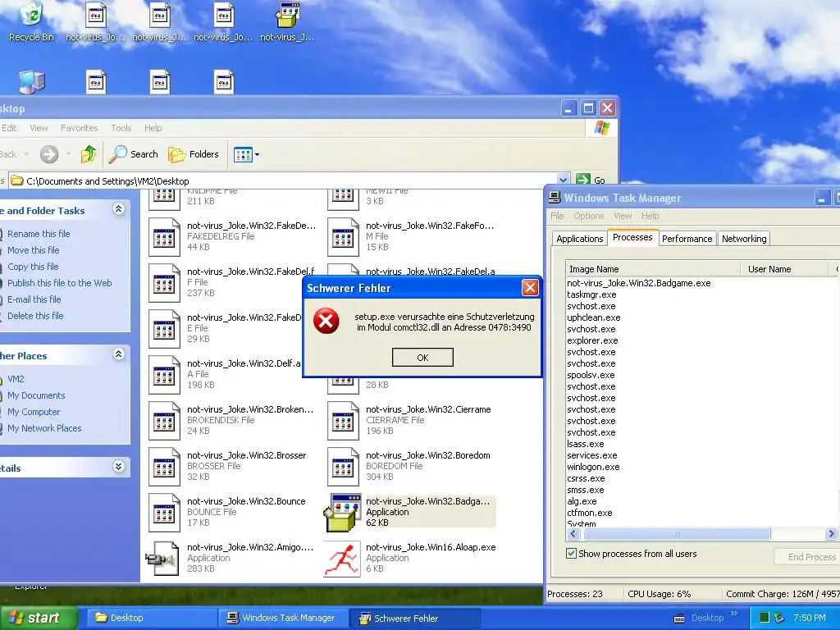This screenshot has width=840, height=630.
Task: Toggle Show processes from all users checkbox
Action: [571, 554]
